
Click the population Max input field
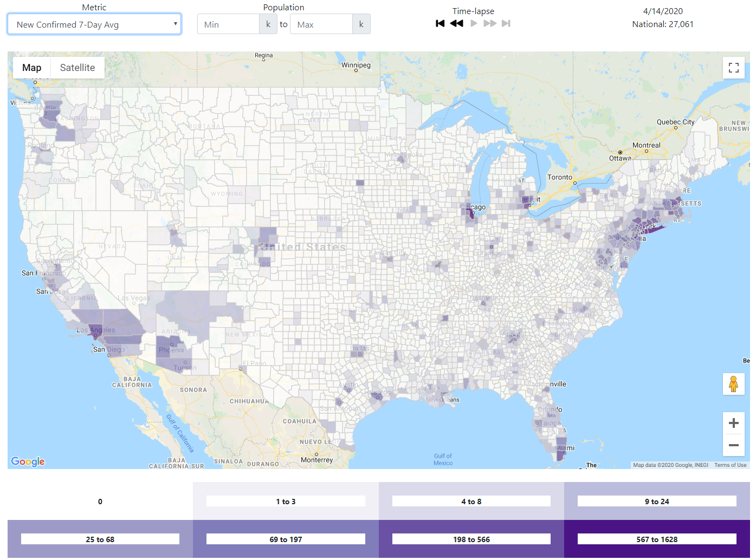coord(321,24)
